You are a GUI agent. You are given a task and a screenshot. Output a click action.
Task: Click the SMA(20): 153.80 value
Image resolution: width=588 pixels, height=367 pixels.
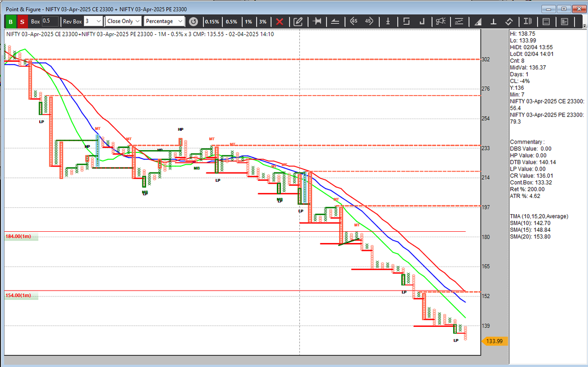(x=531, y=236)
